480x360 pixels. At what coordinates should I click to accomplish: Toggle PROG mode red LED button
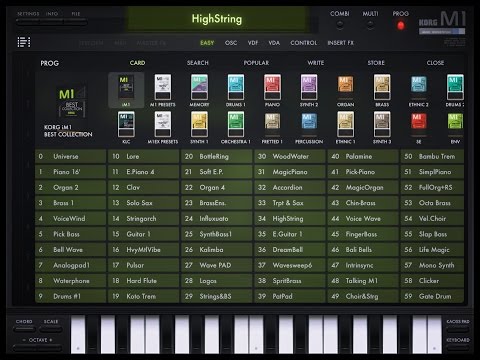(x=401, y=25)
